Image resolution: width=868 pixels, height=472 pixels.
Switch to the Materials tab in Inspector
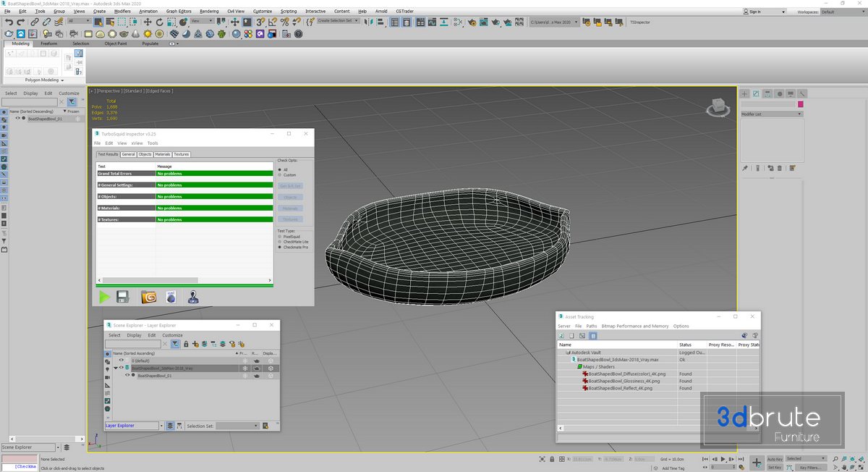(163, 154)
